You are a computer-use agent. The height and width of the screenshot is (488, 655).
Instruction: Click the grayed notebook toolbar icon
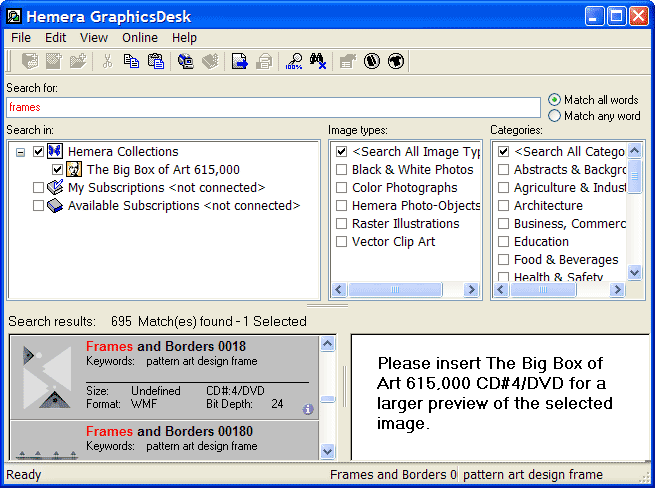pyautogui.click(x=210, y=61)
